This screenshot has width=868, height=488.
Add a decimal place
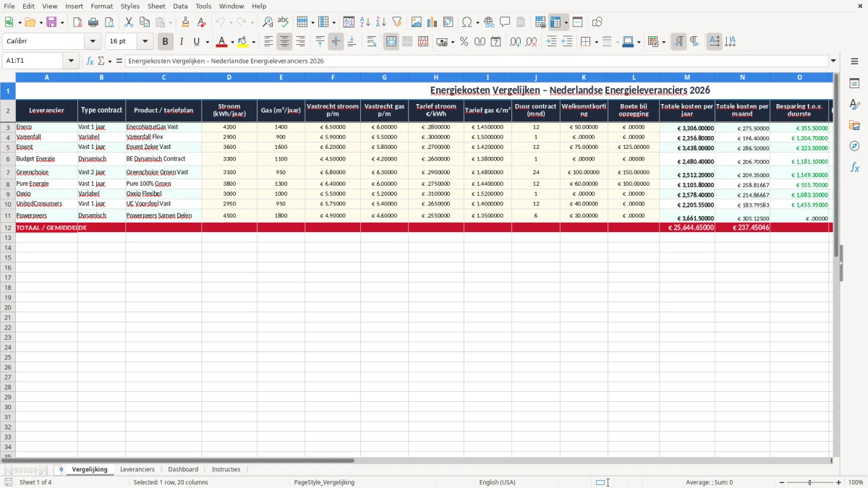(x=515, y=42)
